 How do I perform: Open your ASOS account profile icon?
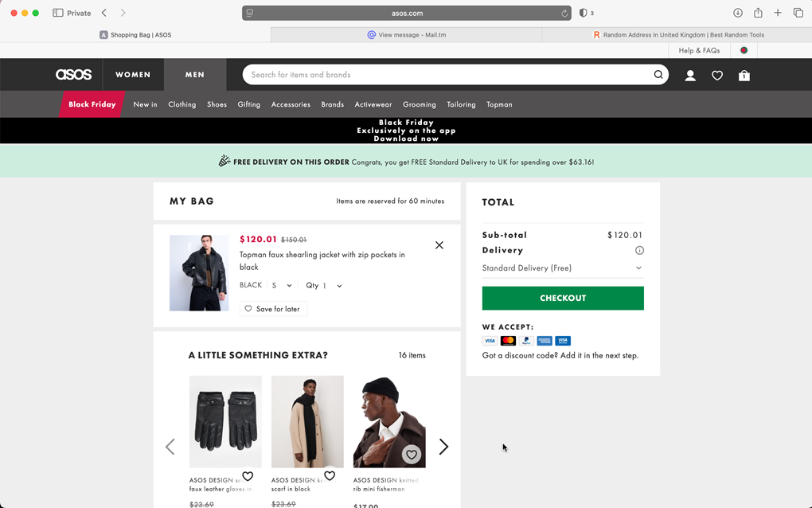coord(690,75)
